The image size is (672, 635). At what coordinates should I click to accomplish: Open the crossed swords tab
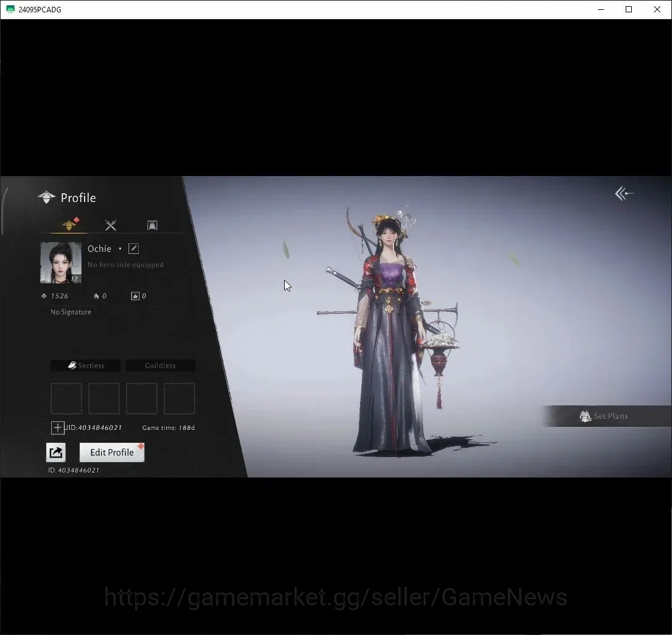(x=111, y=225)
